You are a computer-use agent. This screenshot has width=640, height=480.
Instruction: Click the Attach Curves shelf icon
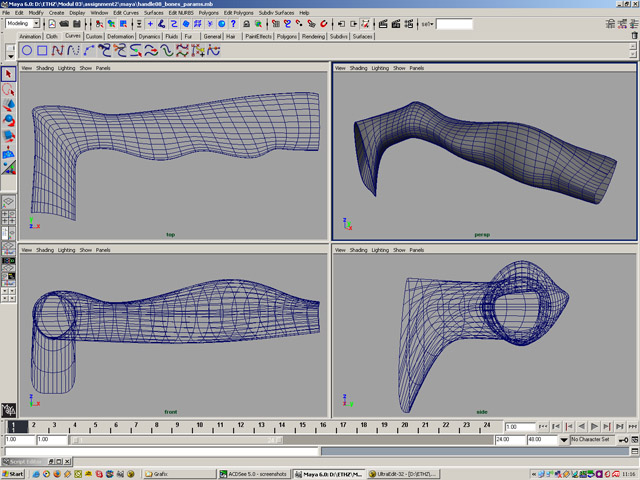click(105, 51)
